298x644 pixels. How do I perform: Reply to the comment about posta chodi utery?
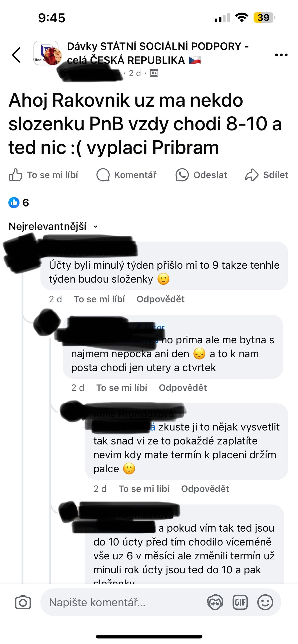[183, 387]
